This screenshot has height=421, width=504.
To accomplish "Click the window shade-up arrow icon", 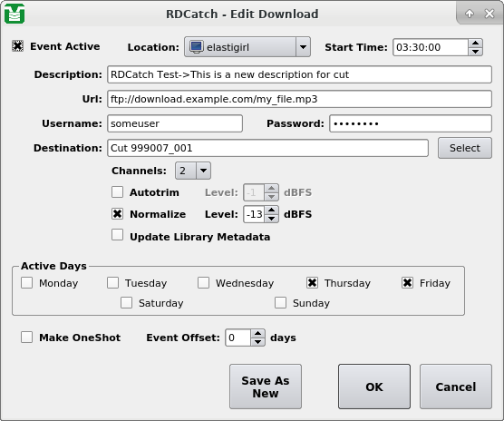I will [x=470, y=14].
